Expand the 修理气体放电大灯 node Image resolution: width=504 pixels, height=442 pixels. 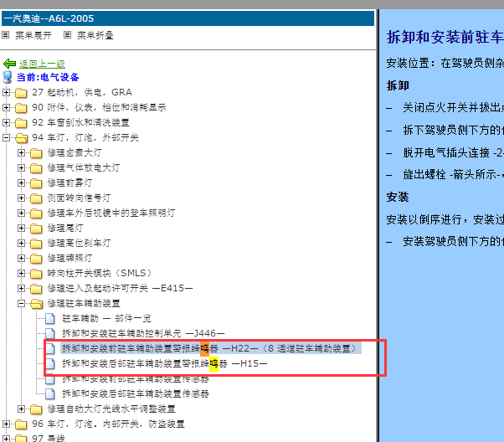click(21, 168)
